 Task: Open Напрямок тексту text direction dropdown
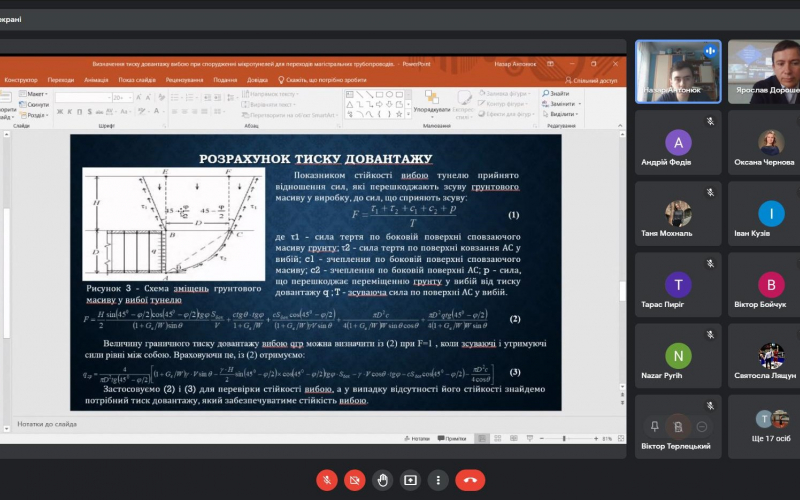point(270,94)
